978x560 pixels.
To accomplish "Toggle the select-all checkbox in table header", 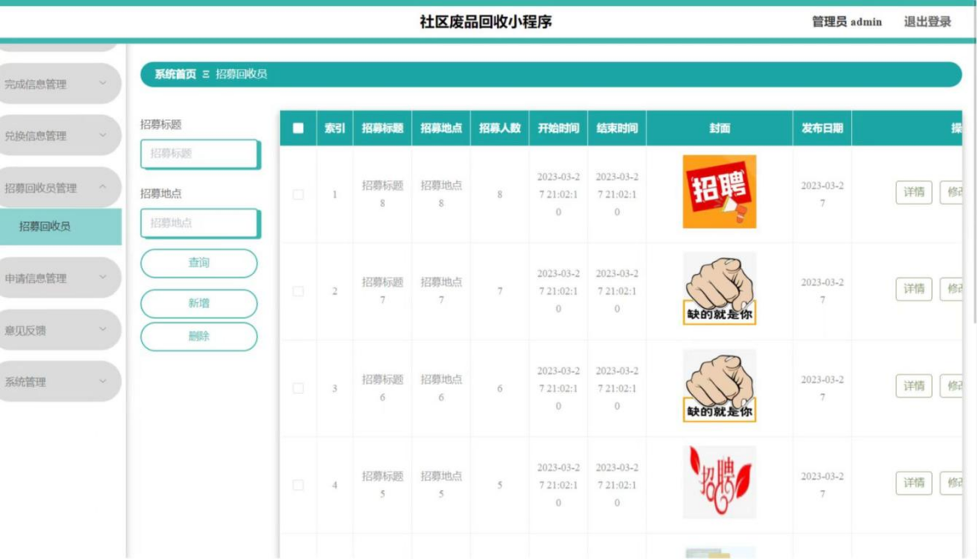I will [298, 128].
